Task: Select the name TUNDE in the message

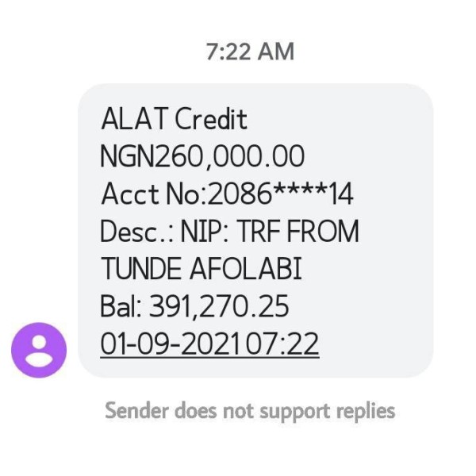Action: (141, 268)
